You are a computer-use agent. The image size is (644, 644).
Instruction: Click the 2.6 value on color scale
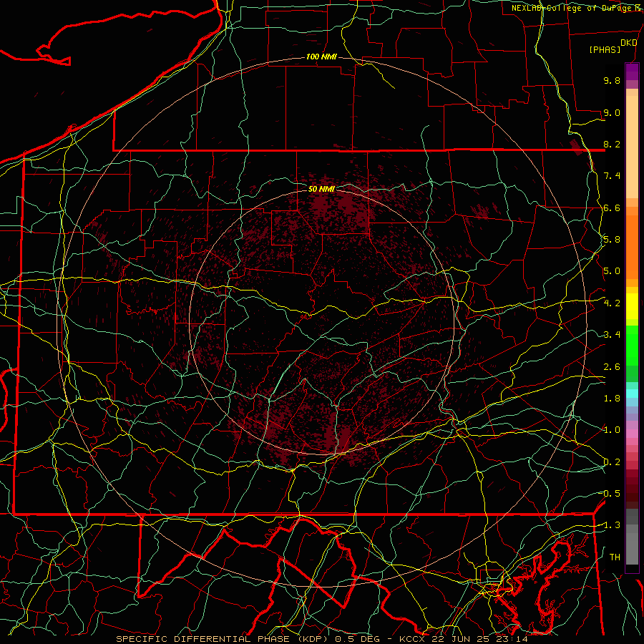click(612, 367)
